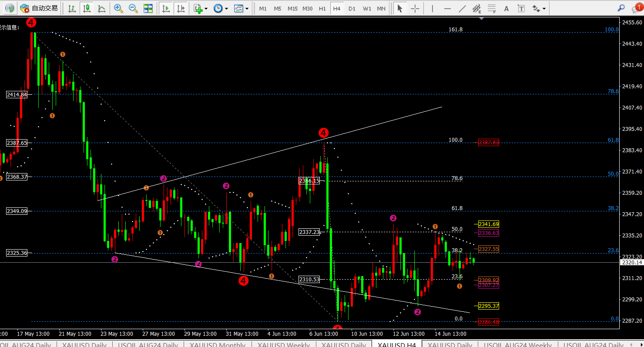Switch to XAUUSD Monthly chart tab
The image size is (644, 347).
(220, 344)
